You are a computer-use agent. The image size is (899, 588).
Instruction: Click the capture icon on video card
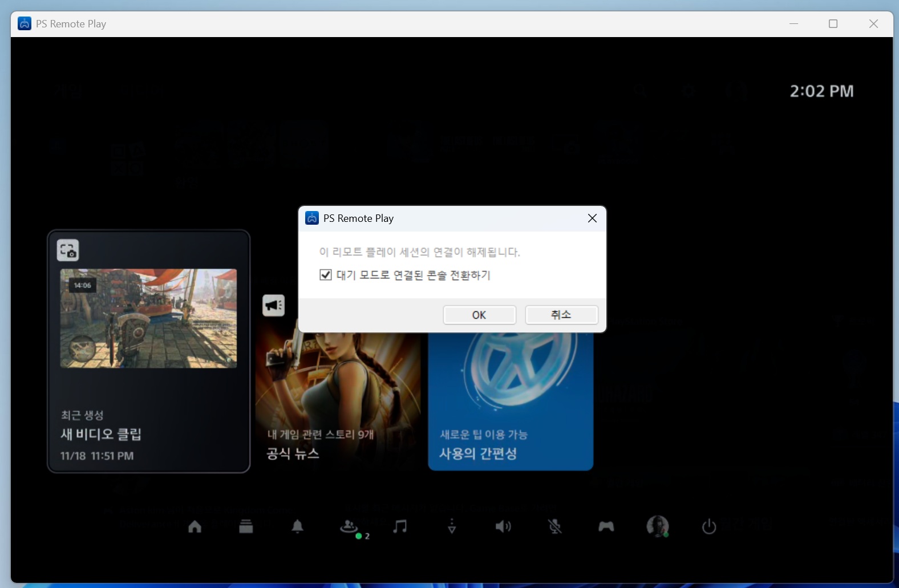pos(68,250)
